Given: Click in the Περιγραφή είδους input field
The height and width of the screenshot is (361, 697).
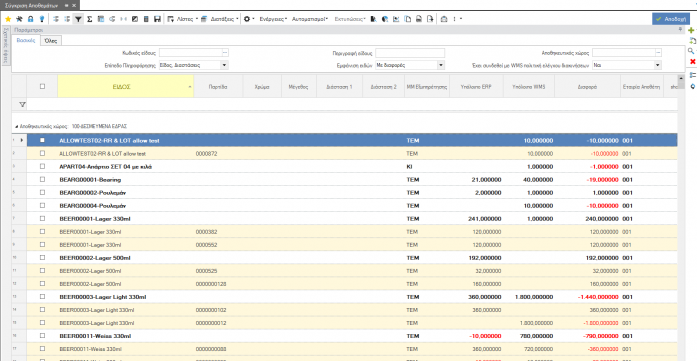Looking at the screenshot, I should [x=410, y=53].
